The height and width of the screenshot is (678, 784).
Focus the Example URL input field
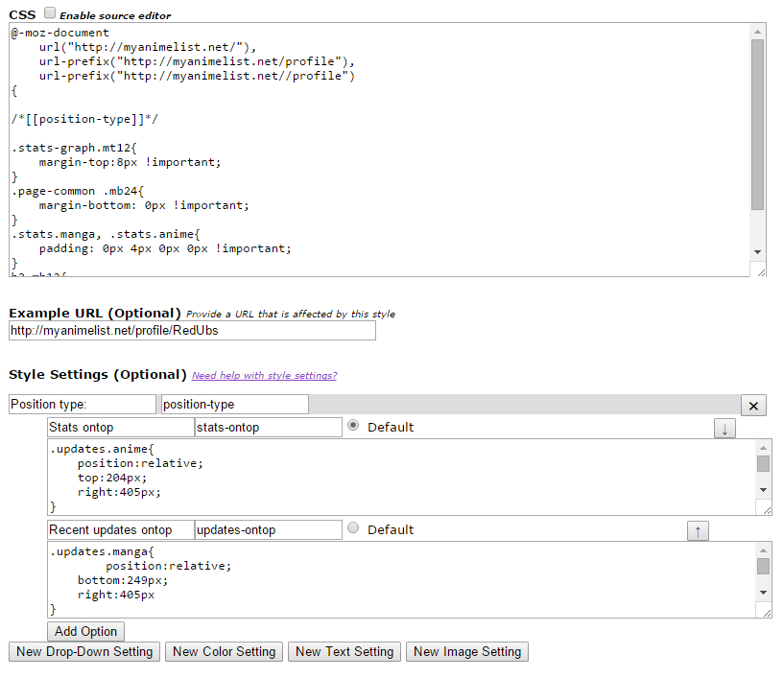[x=192, y=331]
